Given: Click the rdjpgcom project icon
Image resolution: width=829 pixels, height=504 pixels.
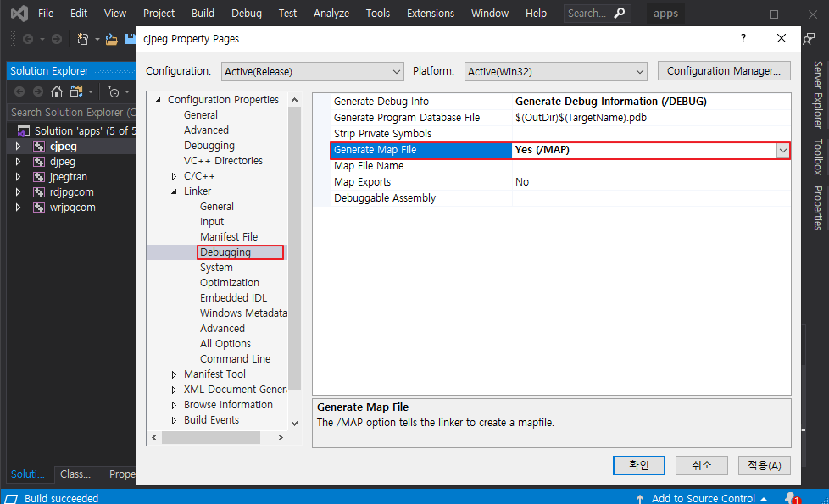Looking at the screenshot, I should pyautogui.click(x=39, y=192).
